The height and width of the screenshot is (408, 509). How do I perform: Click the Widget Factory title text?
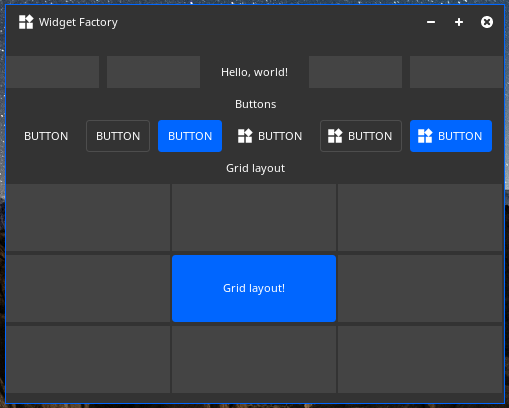click(x=78, y=22)
